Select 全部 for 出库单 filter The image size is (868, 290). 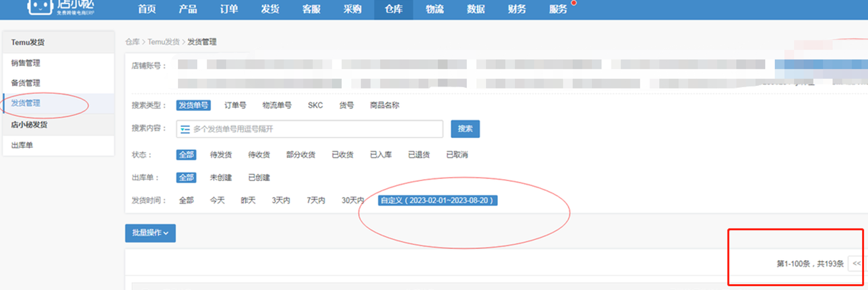[186, 177]
